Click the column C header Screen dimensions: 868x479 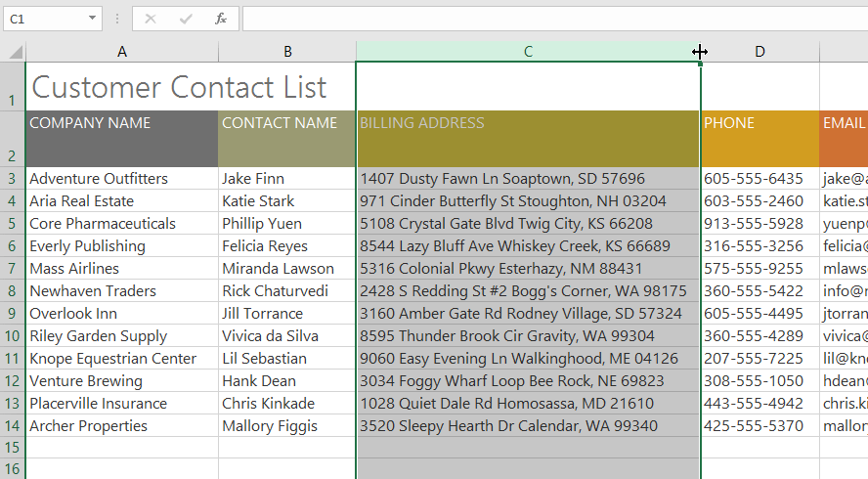tap(528, 52)
